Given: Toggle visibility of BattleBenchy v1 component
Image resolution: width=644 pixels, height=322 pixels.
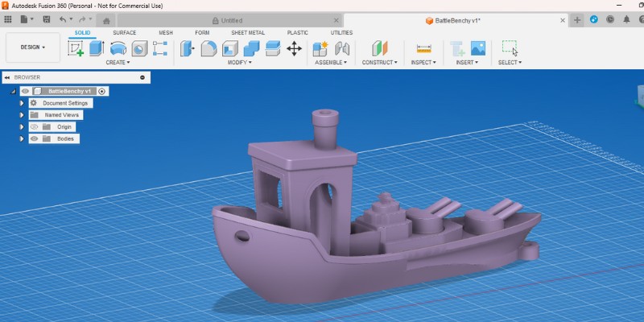Looking at the screenshot, I should (x=26, y=91).
